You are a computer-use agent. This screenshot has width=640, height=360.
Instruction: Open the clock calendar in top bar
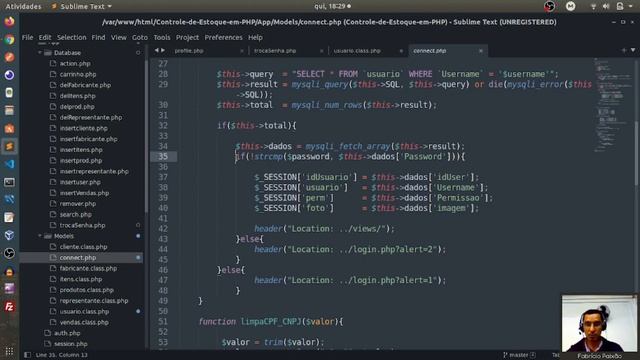tap(332, 6)
